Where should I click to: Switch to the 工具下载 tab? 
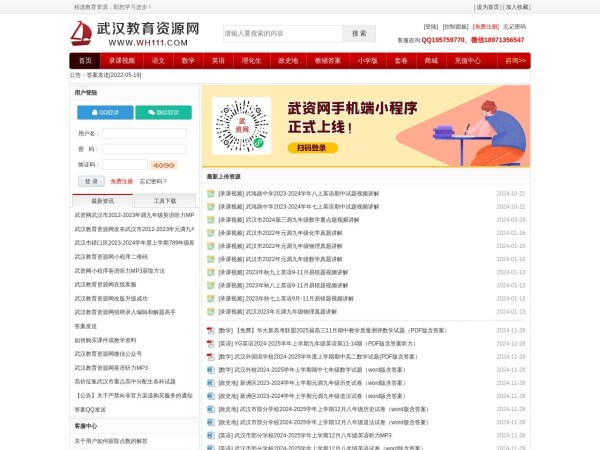165,200
